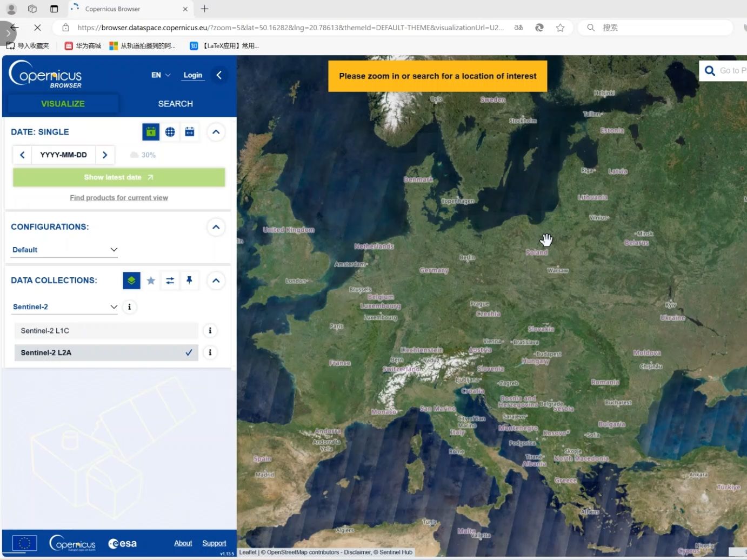Click the Copernicus Browser logo
747x560 pixels.
[x=45, y=74]
